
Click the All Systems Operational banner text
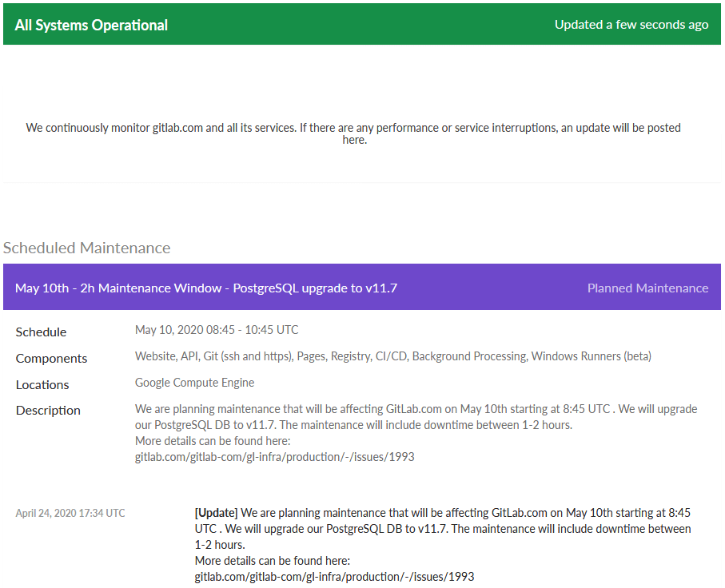91,25
